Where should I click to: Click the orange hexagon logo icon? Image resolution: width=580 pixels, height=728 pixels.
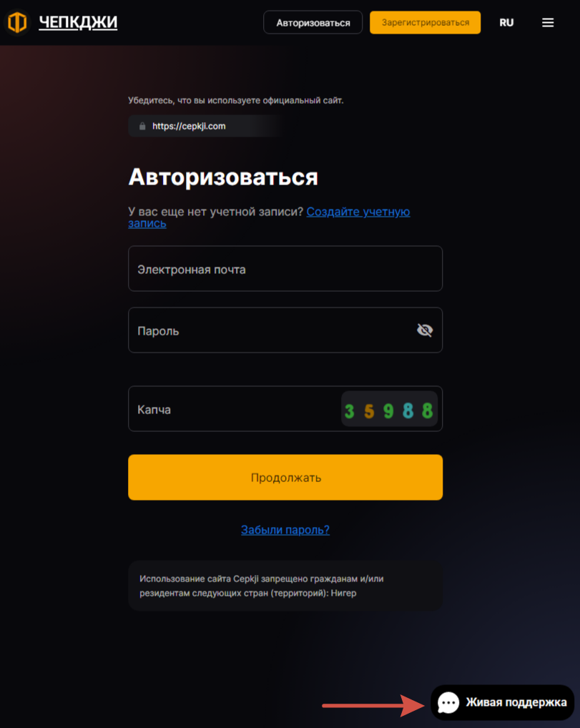coord(17,23)
